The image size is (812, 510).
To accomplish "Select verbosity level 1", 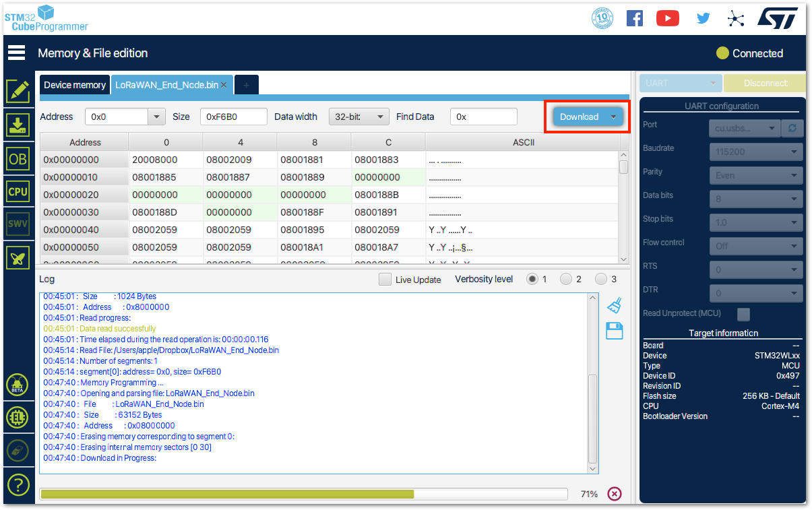I will tap(532, 279).
